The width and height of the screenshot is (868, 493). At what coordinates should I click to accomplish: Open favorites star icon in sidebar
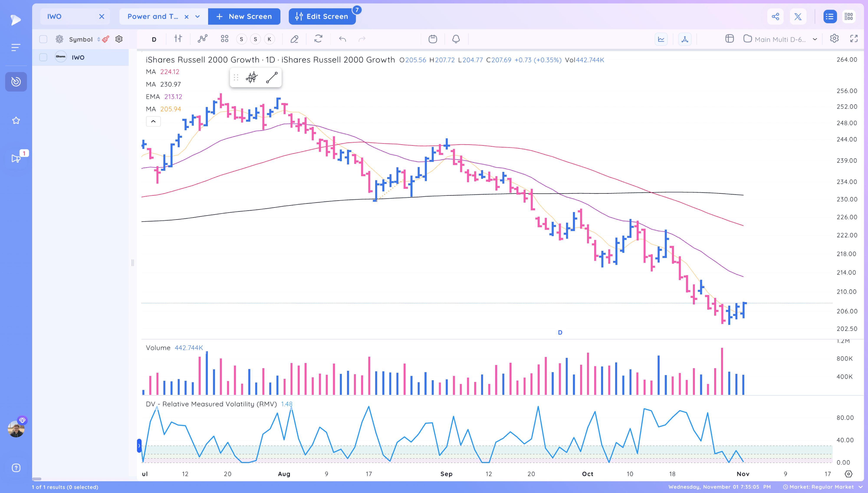pos(16,121)
